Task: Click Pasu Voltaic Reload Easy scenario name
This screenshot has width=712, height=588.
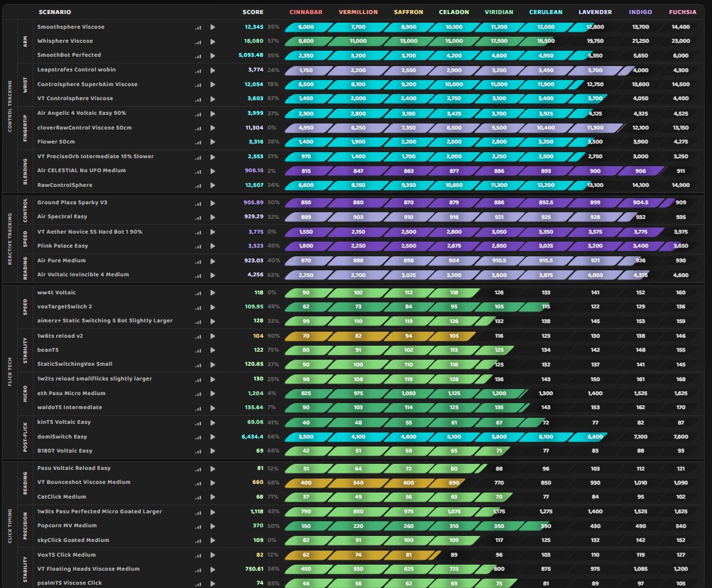Action: click(74, 469)
